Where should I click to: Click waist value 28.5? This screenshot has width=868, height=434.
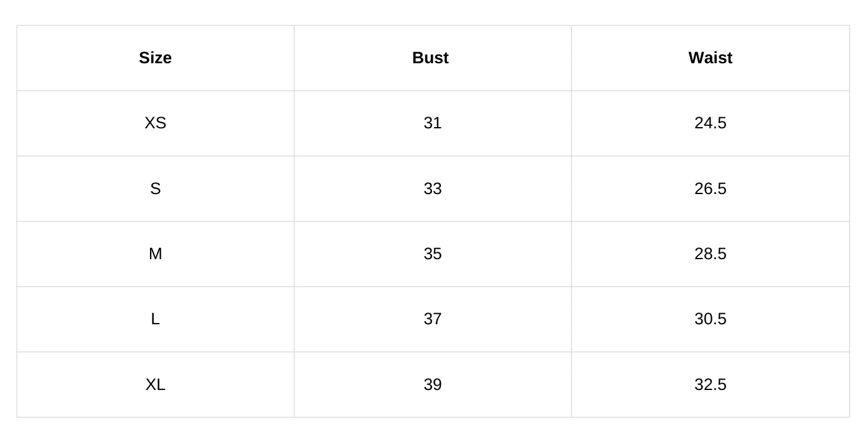point(710,254)
